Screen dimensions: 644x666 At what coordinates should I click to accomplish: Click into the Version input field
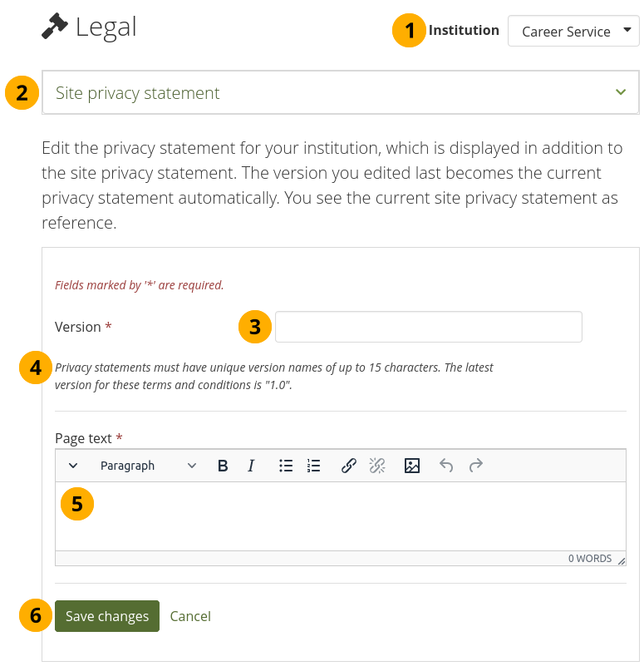428,327
